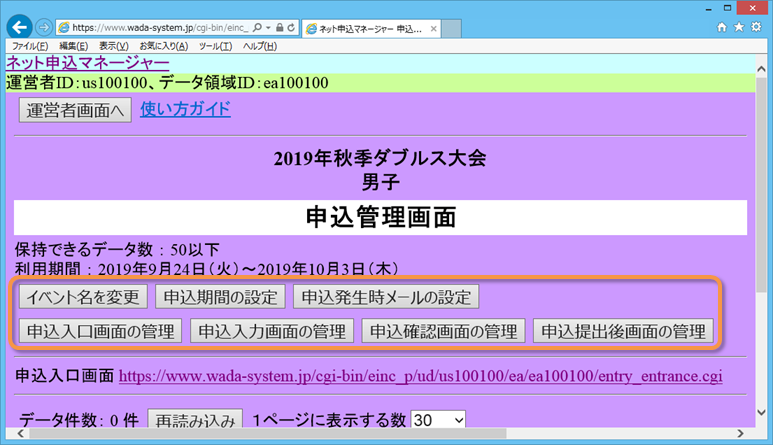
Task: Click the browser Home icon
Action: click(722, 27)
